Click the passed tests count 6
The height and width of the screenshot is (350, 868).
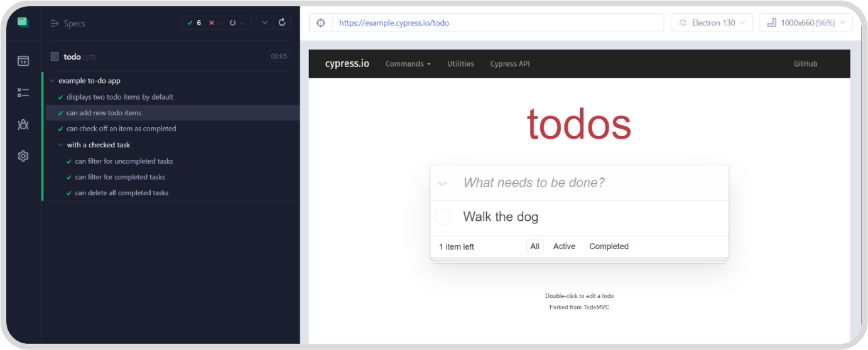point(194,23)
